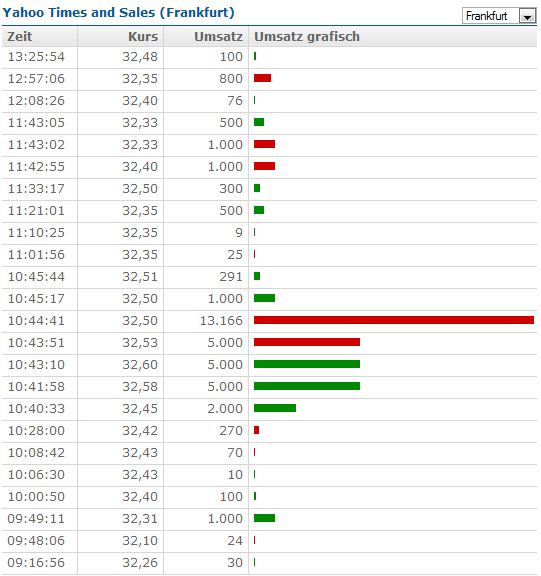
Task: Select the time 09:49:11
Action: click(x=36, y=519)
